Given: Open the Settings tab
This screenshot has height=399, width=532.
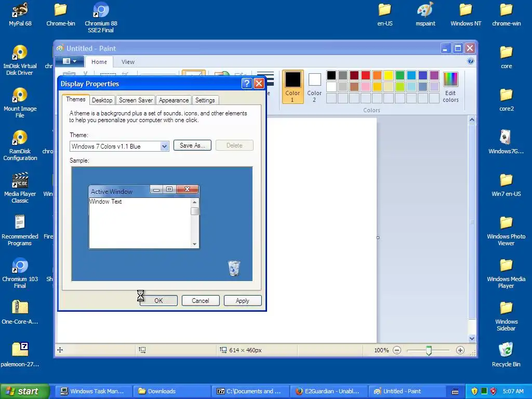Looking at the screenshot, I should pyautogui.click(x=205, y=100).
